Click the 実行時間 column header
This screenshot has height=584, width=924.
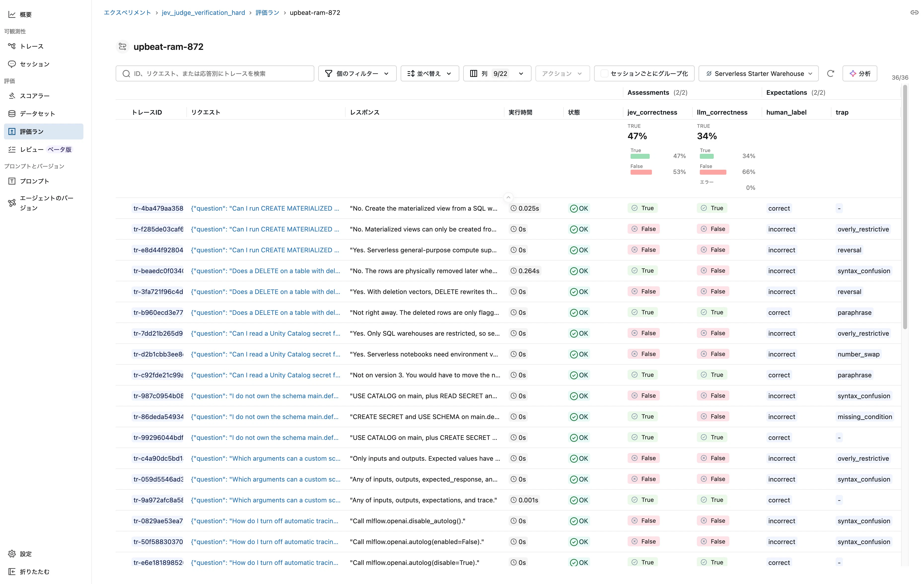520,112
